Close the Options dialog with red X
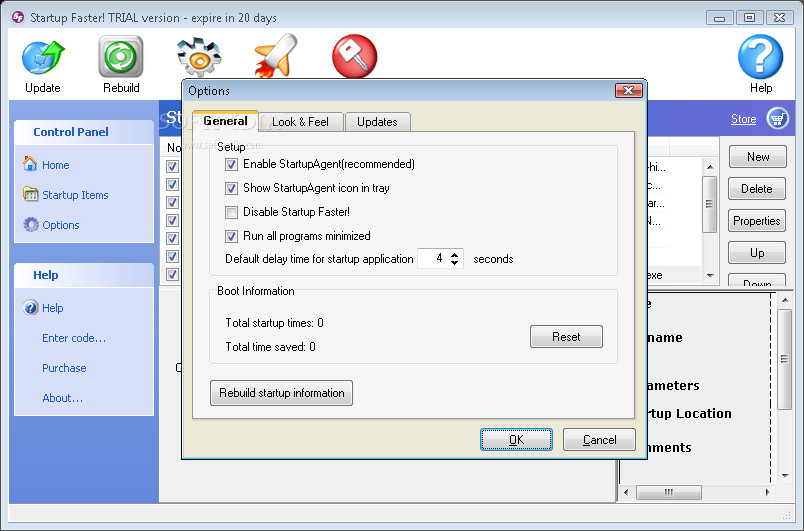804x531 pixels. (629, 91)
